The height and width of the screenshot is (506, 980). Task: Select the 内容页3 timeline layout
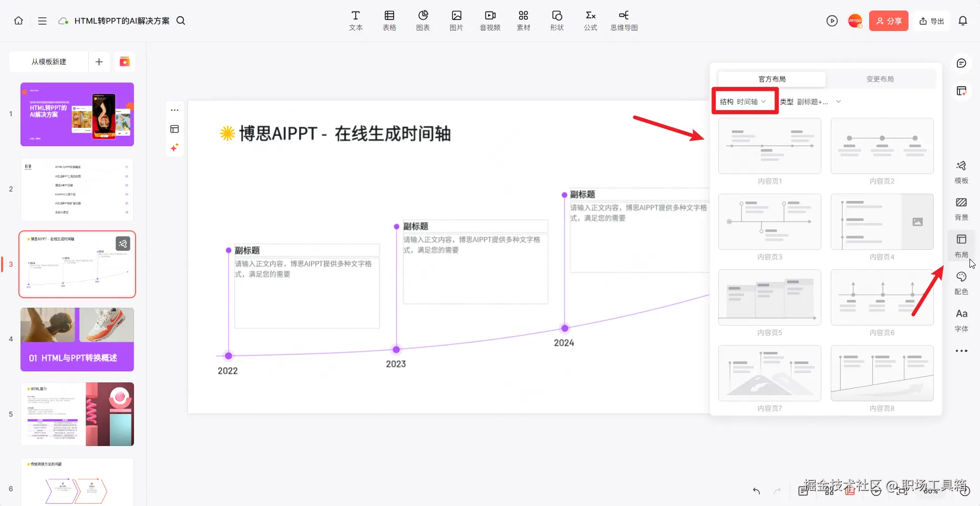[770, 222]
